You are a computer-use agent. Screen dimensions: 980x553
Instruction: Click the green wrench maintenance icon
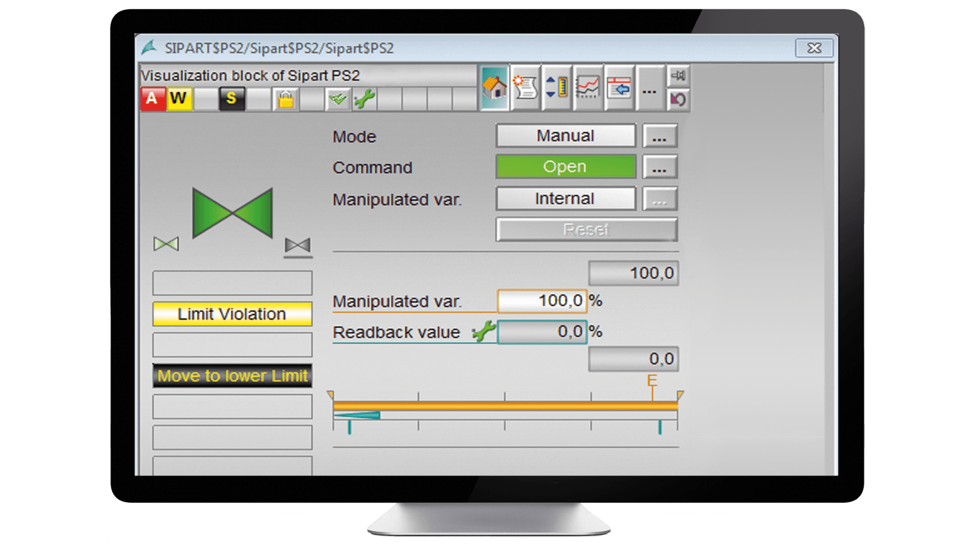coord(363,98)
